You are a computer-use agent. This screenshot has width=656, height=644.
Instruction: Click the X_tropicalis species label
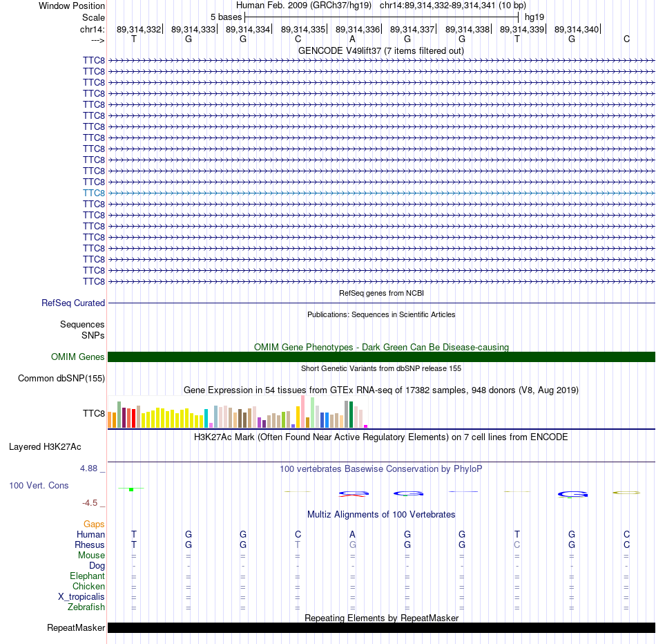click(x=81, y=597)
